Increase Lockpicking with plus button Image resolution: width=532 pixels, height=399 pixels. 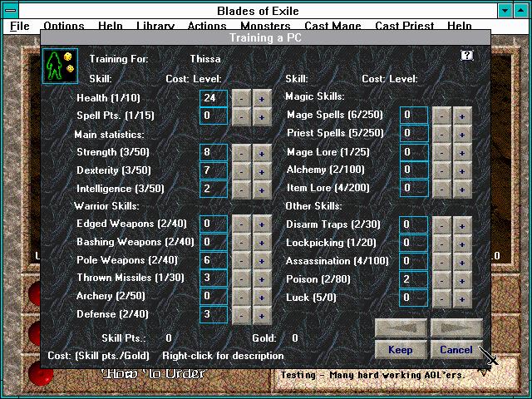pos(462,244)
